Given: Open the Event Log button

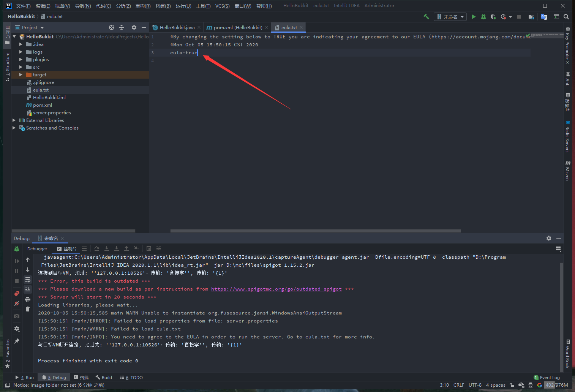Looking at the screenshot, I should tap(547, 378).
